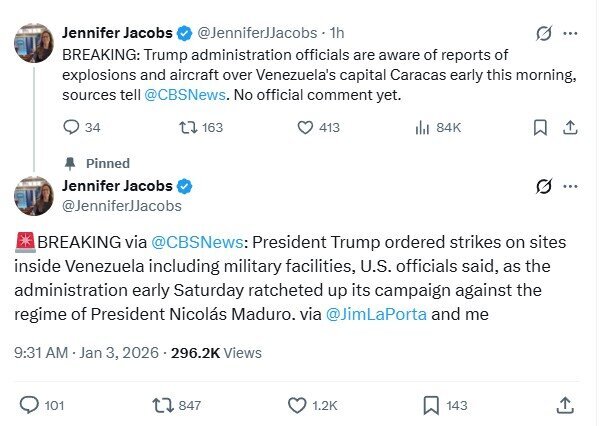Screen dimensions: 603x426
Task: Reply to the first tweet about Caracas
Action: click(x=70, y=127)
